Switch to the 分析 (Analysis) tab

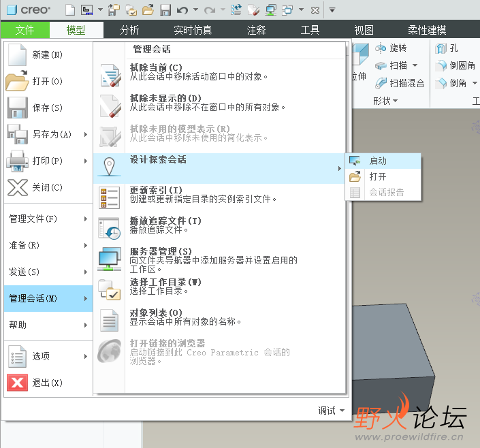click(x=129, y=30)
